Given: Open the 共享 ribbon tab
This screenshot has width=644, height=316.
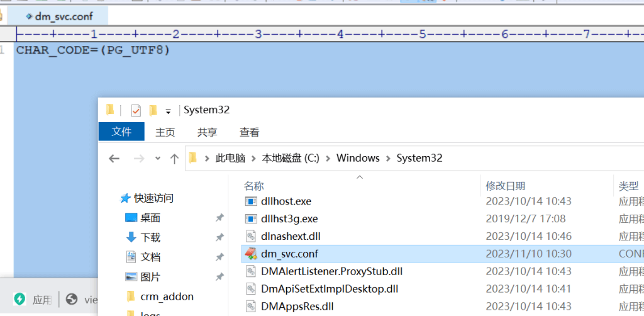Looking at the screenshot, I should click(x=208, y=132).
